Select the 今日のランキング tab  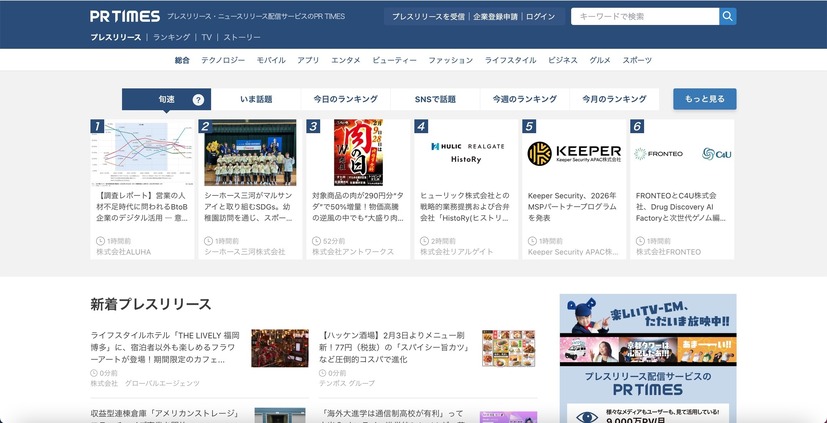pyautogui.click(x=345, y=100)
